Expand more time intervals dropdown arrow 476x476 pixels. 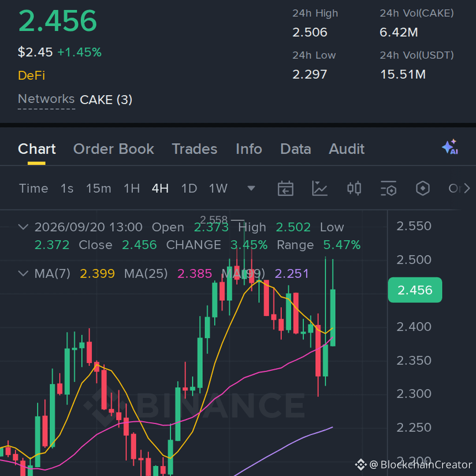click(x=251, y=189)
